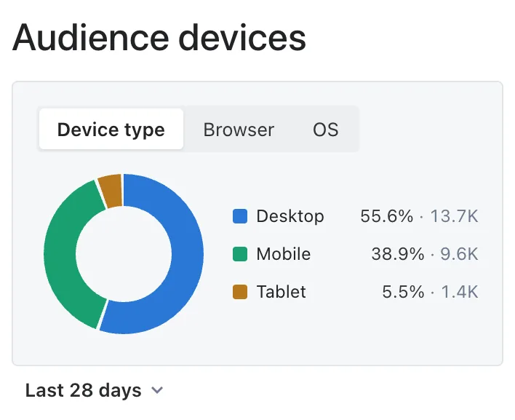The width and height of the screenshot is (515, 420).
Task: Click the 5.5% Tablet percentage value
Action: [x=403, y=292]
